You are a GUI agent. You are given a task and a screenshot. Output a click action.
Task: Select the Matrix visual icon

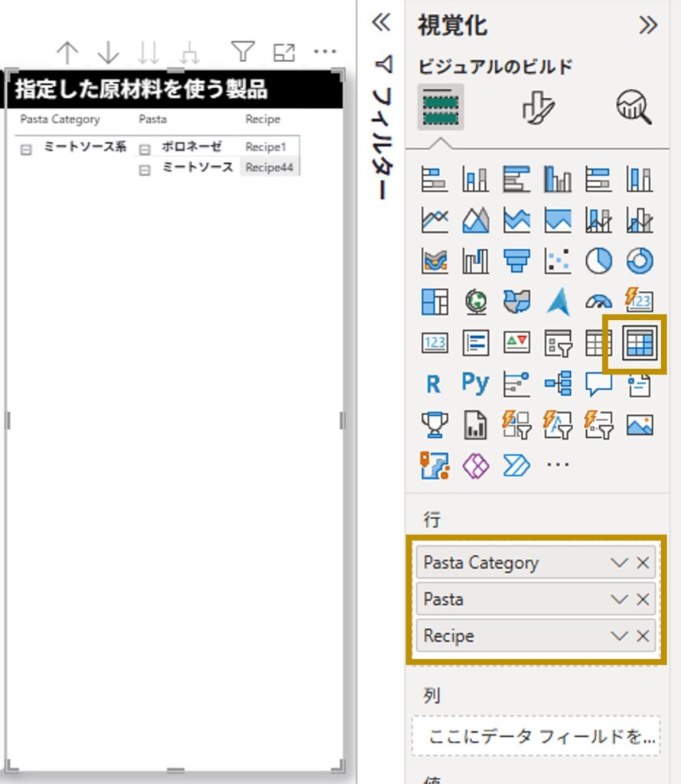(639, 344)
